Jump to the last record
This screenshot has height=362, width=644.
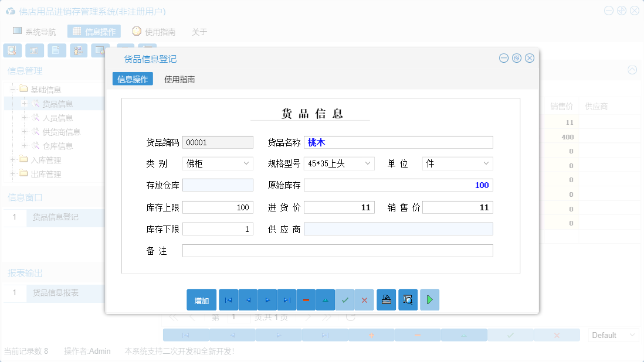pyautogui.click(x=287, y=299)
